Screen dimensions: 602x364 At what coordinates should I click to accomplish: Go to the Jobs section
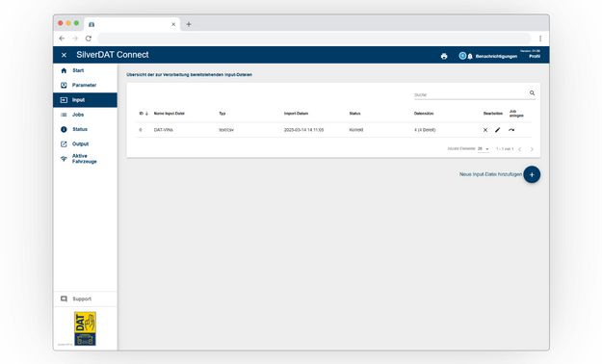tap(85, 115)
